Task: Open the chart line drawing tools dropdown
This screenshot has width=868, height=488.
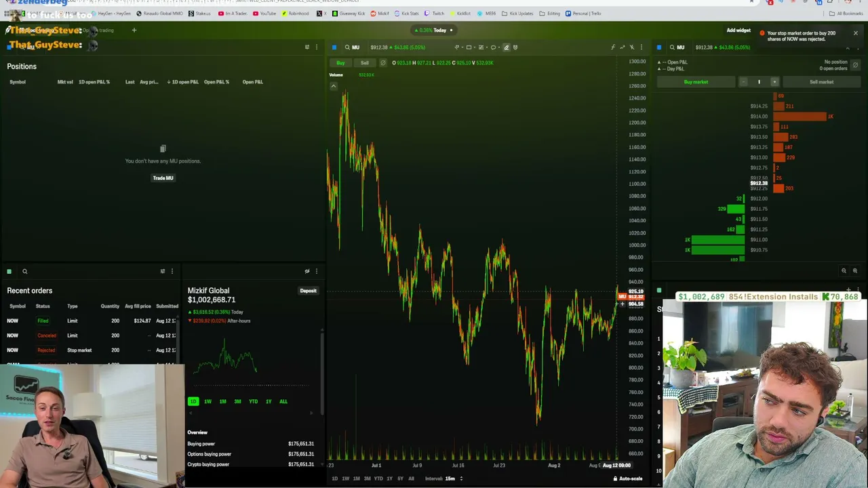Action: coord(458,47)
